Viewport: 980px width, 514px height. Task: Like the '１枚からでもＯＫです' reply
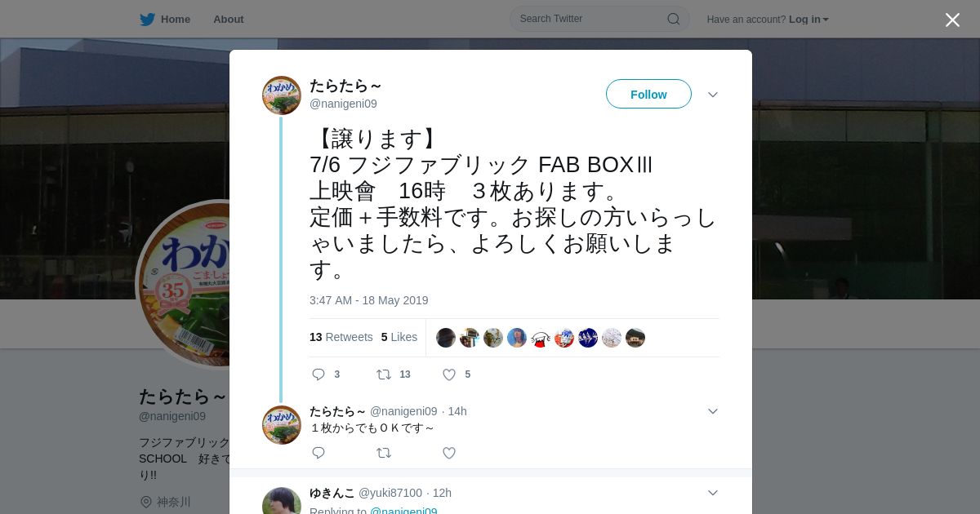click(x=449, y=453)
